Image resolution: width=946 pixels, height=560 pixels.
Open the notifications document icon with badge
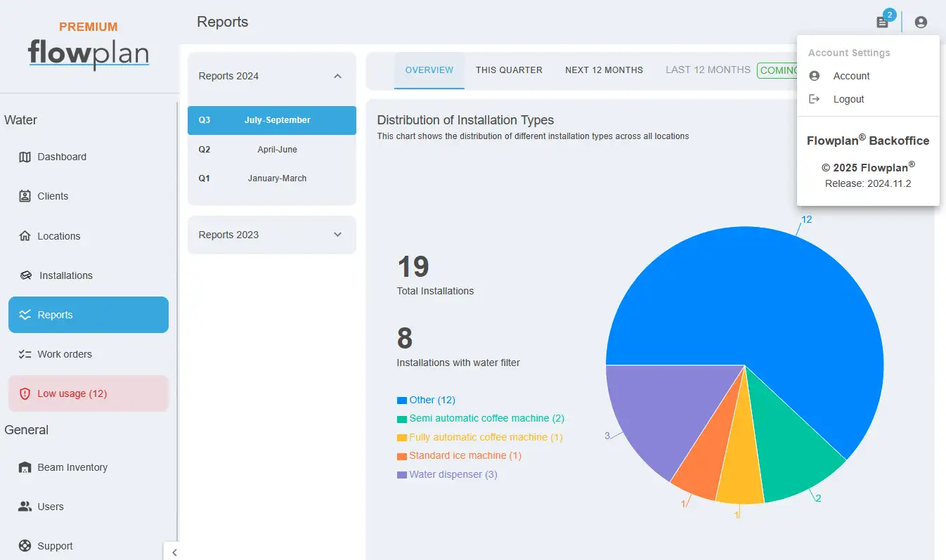pyautogui.click(x=882, y=22)
